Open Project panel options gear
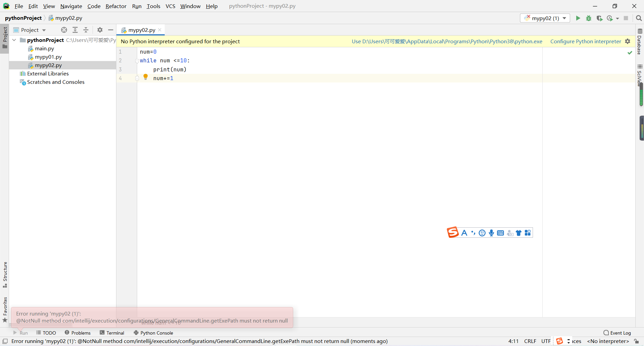Image resolution: width=644 pixels, height=346 pixels. point(100,30)
